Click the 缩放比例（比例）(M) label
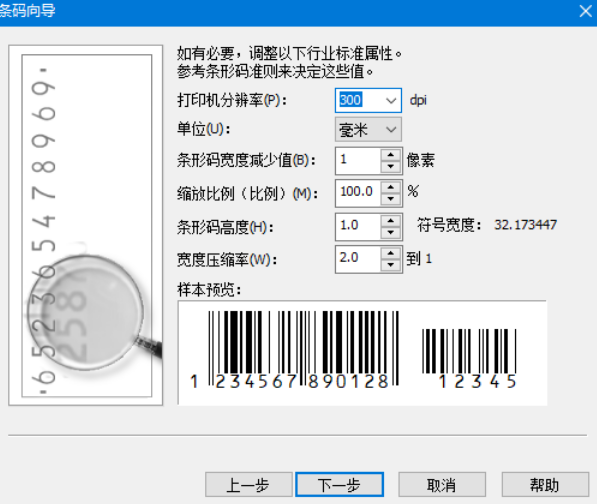Screen dimensions: 597x504 coord(247,194)
